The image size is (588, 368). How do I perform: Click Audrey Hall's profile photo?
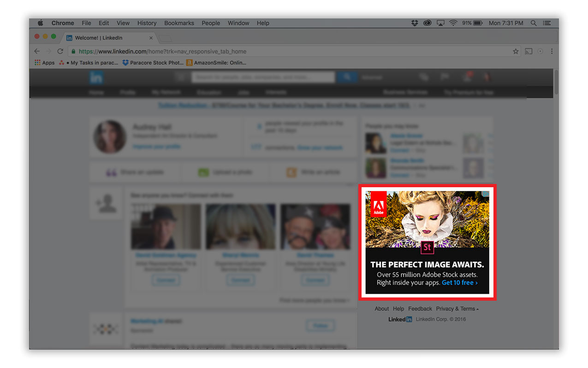click(x=110, y=137)
